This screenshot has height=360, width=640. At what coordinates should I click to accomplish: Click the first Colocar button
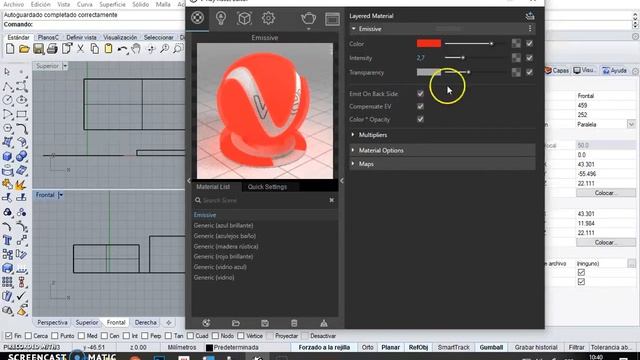[x=606, y=193]
